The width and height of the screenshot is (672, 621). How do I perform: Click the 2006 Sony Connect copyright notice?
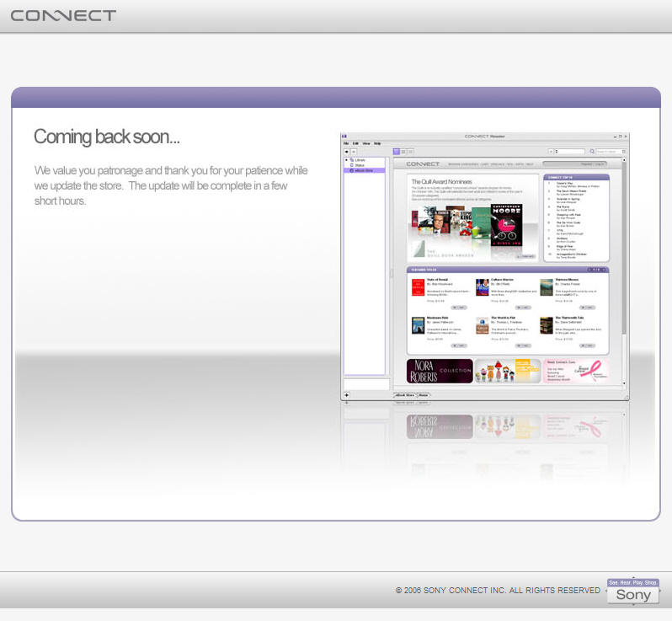[x=498, y=591]
